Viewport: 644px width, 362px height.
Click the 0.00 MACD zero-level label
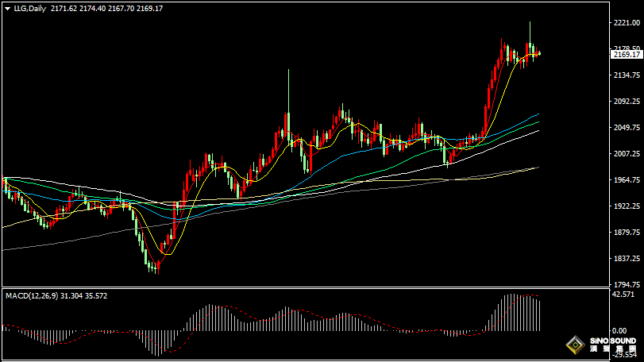tap(620, 329)
